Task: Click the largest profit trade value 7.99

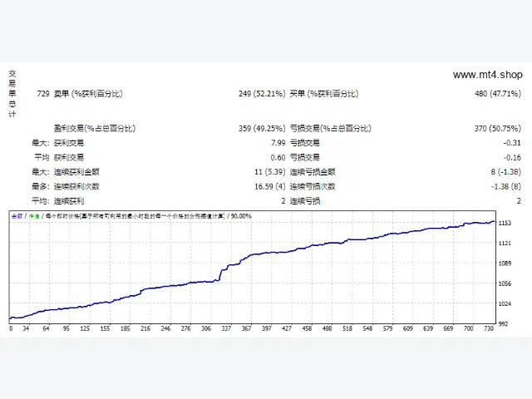Action: click(x=278, y=143)
